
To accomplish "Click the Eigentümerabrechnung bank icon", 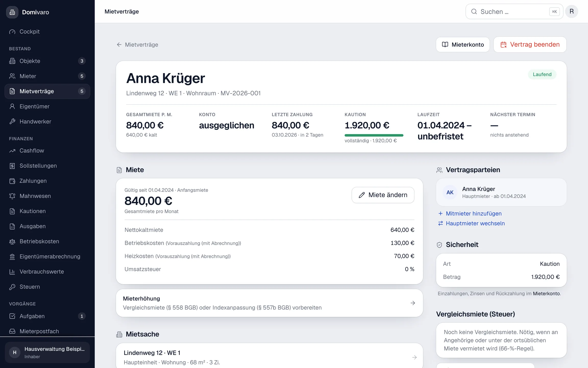I will tap(12, 257).
